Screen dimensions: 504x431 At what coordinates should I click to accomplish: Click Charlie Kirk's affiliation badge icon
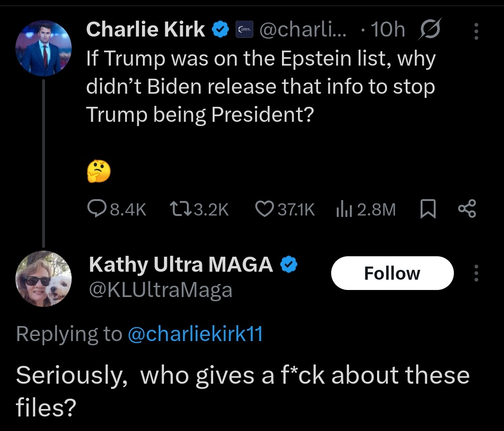(x=245, y=29)
